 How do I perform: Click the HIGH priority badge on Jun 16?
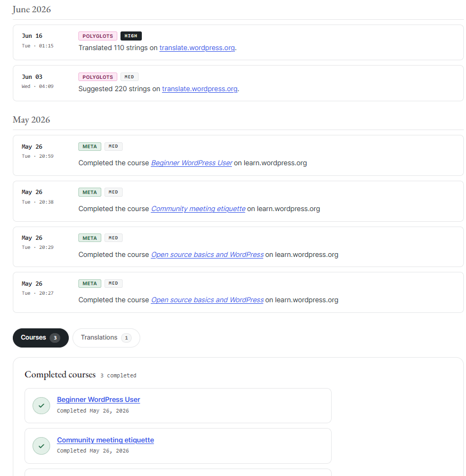(x=131, y=36)
